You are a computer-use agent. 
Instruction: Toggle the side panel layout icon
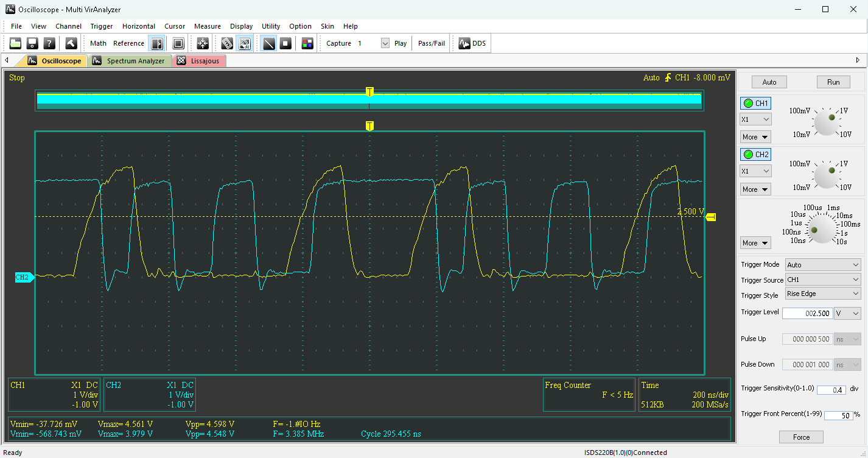[x=157, y=43]
